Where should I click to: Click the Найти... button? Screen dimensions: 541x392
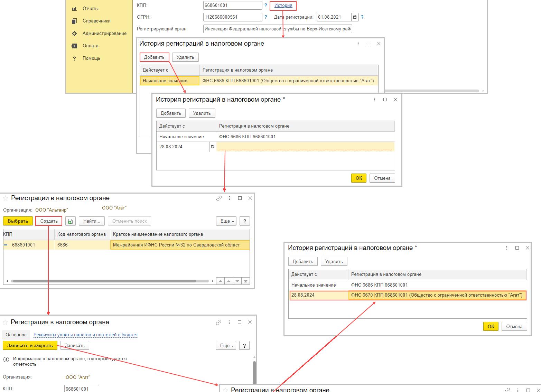point(92,221)
